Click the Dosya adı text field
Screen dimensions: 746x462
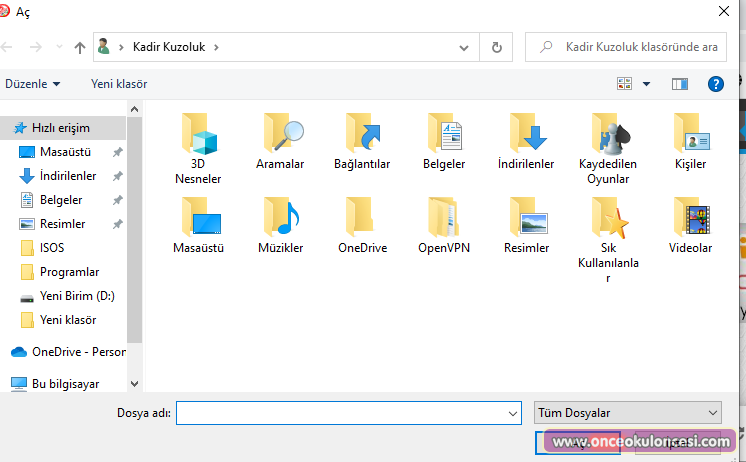[x=340, y=413]
